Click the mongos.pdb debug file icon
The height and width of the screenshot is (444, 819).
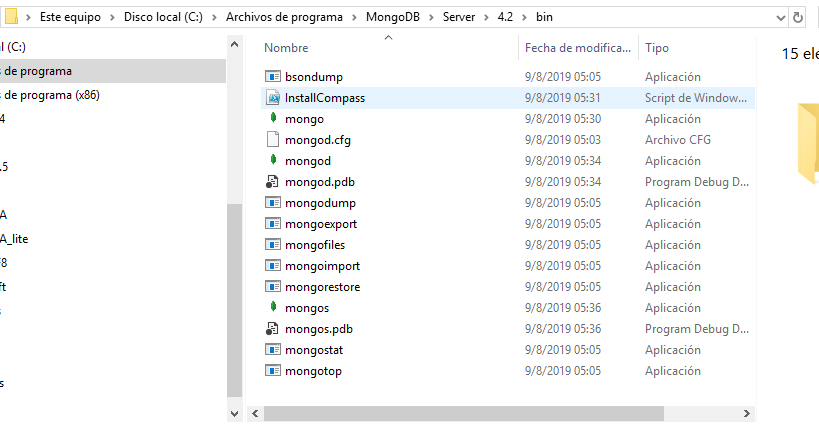coord(273,329)
